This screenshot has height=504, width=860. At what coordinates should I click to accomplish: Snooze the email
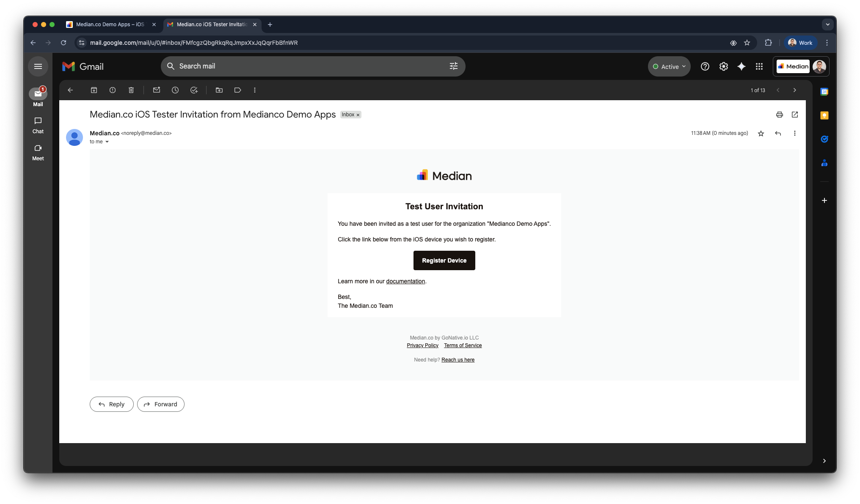point(175,90)
